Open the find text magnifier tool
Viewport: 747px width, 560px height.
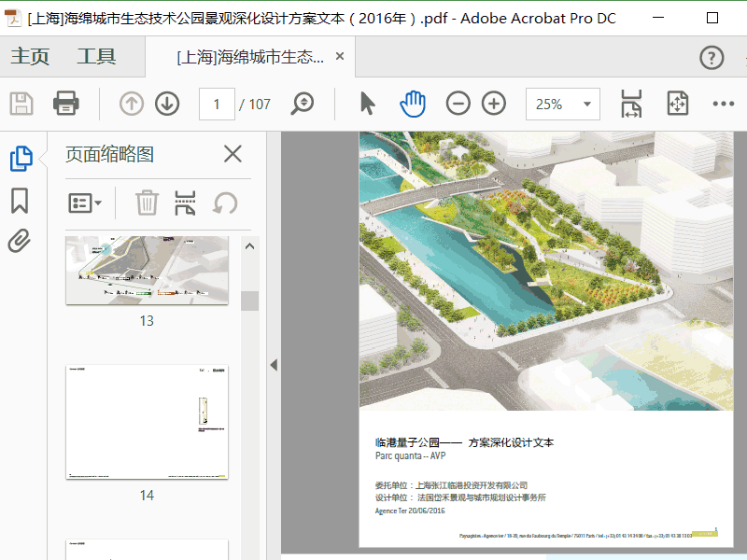coord(303,104)
